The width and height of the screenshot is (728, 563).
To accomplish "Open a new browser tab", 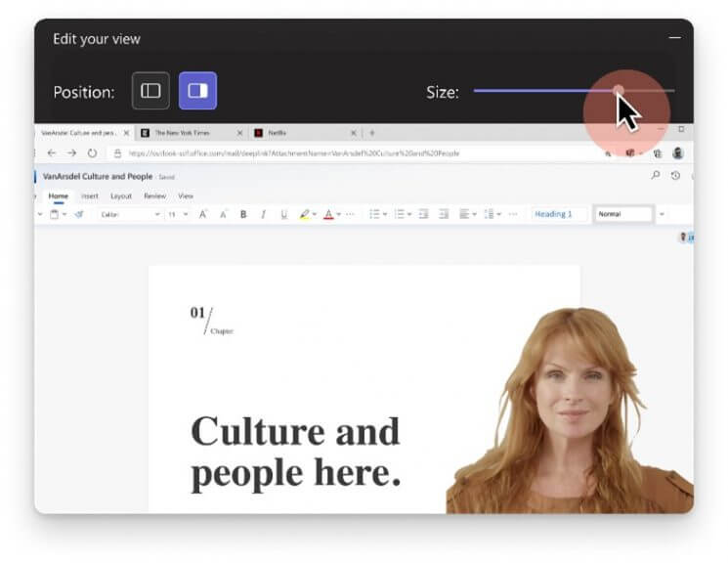I will 372,133.
